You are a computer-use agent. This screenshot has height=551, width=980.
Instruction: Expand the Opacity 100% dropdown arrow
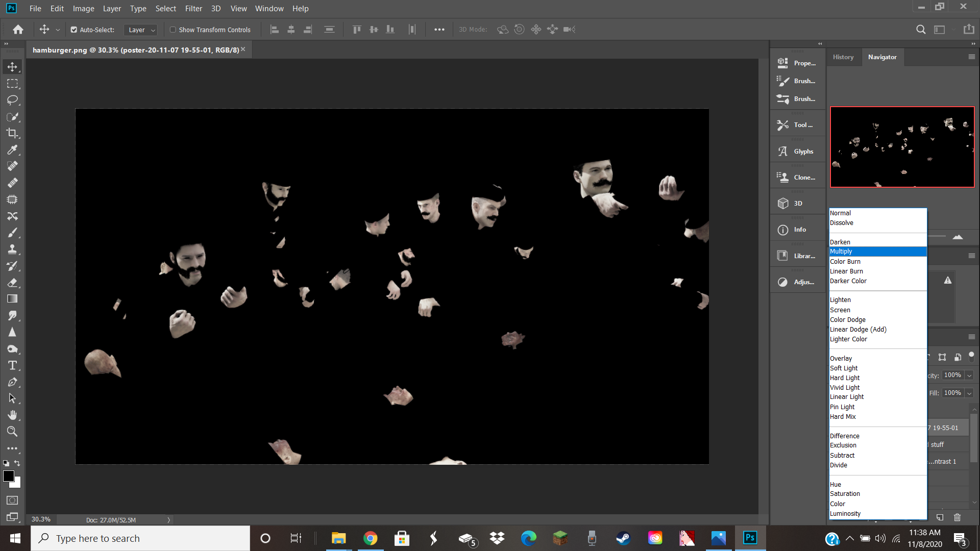click(969, 375)
